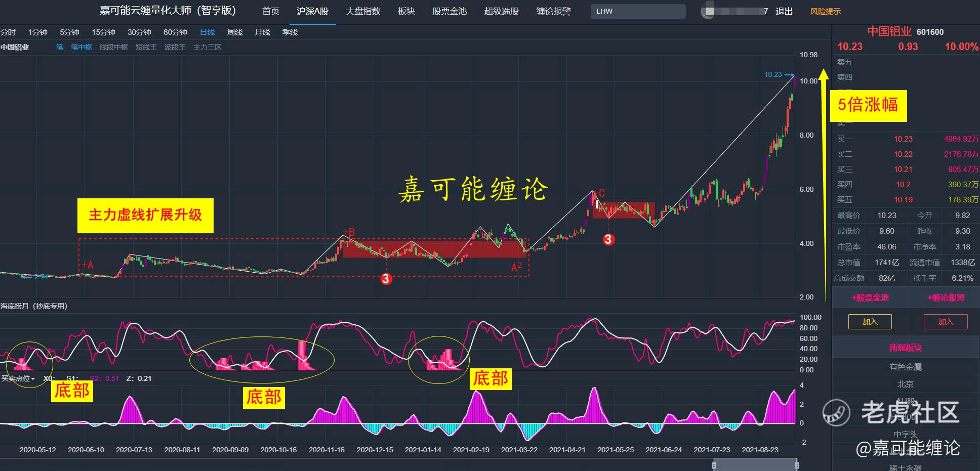Click the 海底捞月 (抄底专用) indicator label
Screen dimensions: 980x471
tap(34, 306)
